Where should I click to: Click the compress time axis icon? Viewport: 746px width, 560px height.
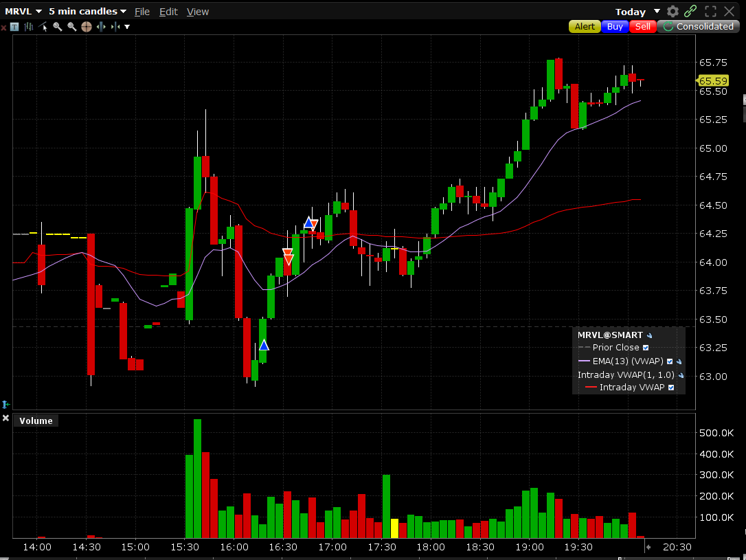115,27
